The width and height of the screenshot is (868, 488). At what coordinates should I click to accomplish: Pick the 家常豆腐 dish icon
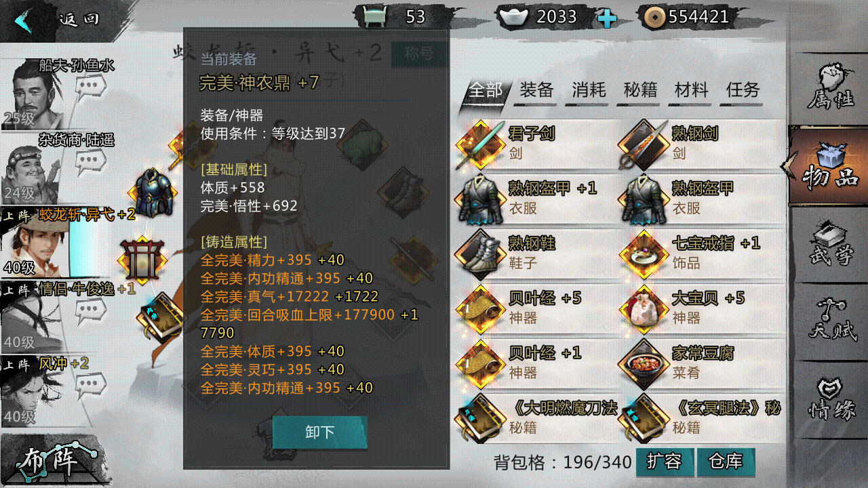(x=642, y=363)
